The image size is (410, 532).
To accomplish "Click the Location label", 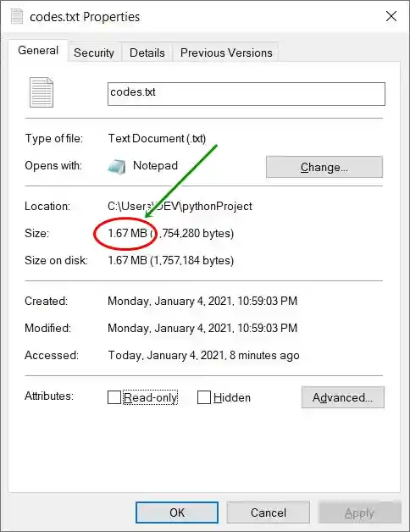I will (x=47, y=207).
